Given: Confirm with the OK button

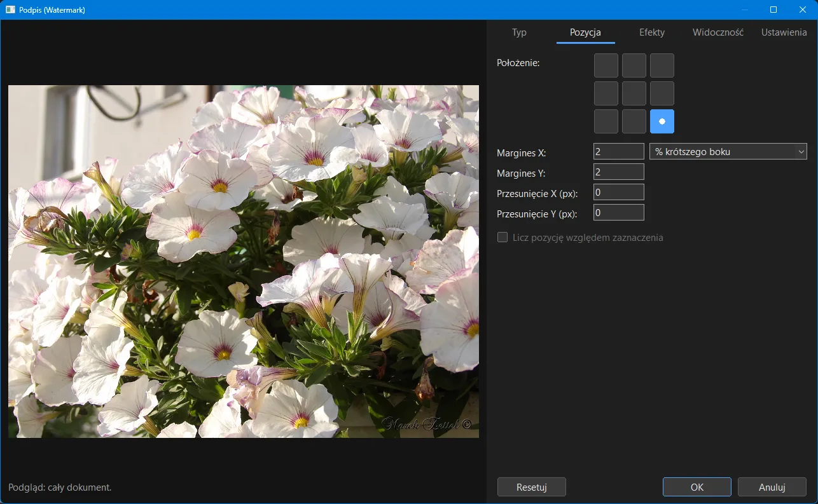Looking at the screenshot, I should point(697,487).
